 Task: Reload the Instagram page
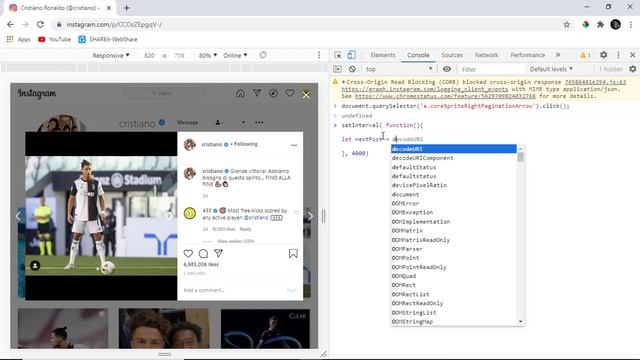pos(40,24)
